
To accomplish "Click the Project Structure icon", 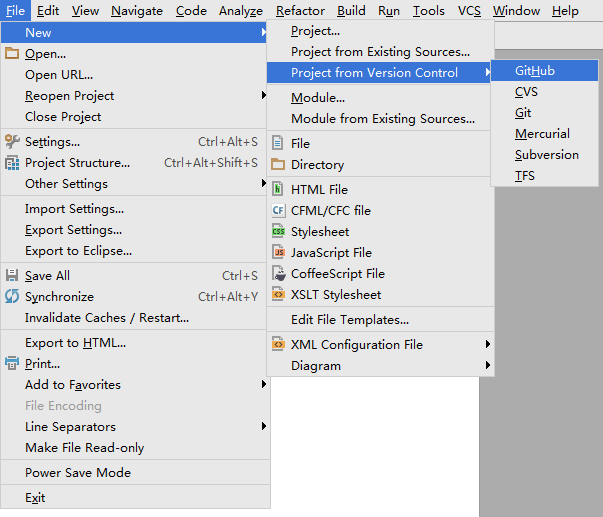I will [12, 163].
